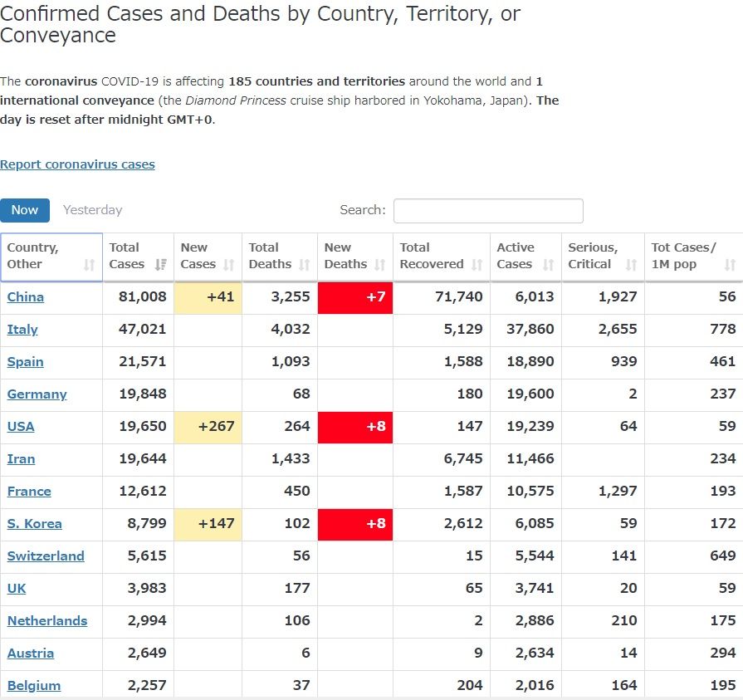Click the Germany link in table
Image resolution: width=743 pixels, height=700 pixels.
tap(37, 394)
